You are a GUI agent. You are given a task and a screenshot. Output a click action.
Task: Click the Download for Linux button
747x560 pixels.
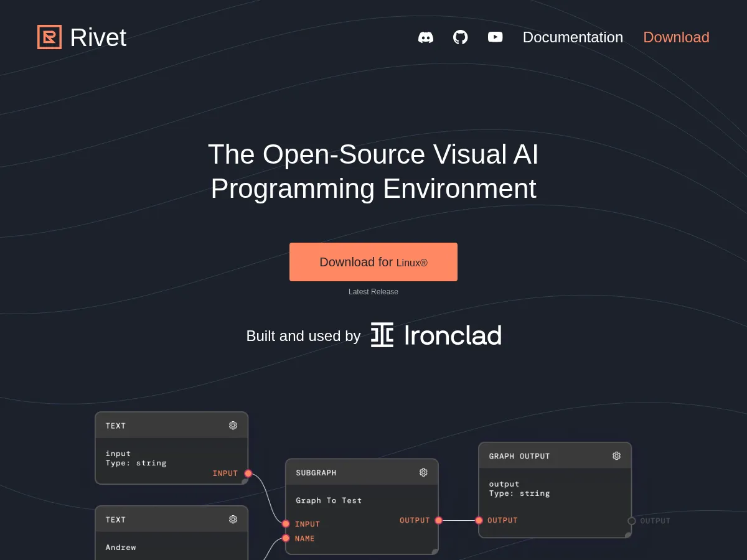pos(373,262)
